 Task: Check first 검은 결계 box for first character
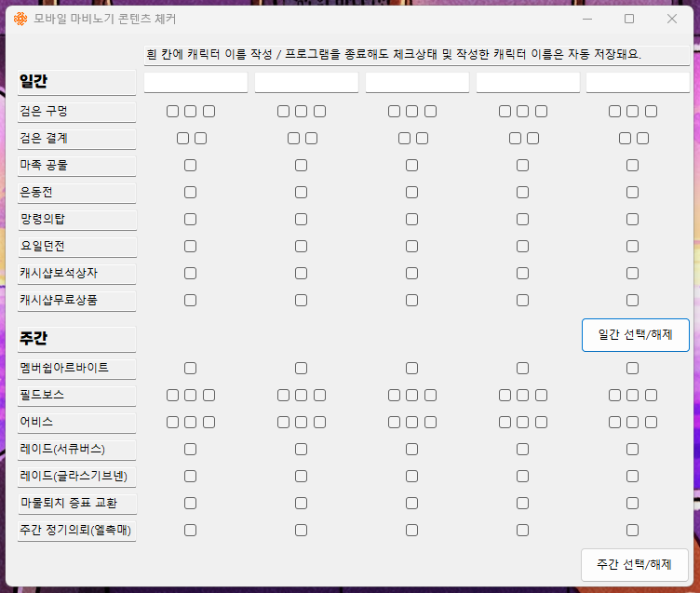pyautogui.click(x=182, y=139)
